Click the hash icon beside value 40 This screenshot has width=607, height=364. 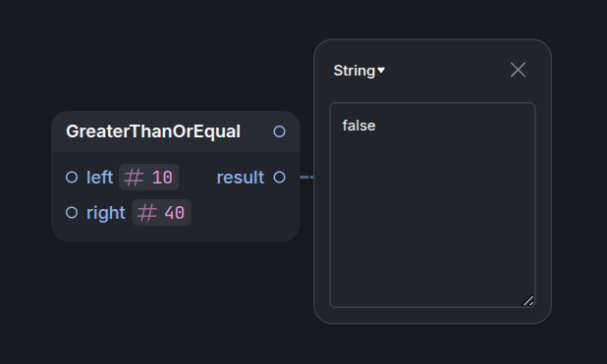[x=146, y=213]
